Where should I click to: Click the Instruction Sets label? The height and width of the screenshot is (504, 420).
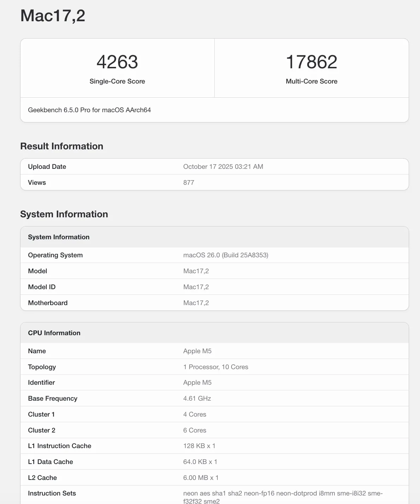coord(52,493)
